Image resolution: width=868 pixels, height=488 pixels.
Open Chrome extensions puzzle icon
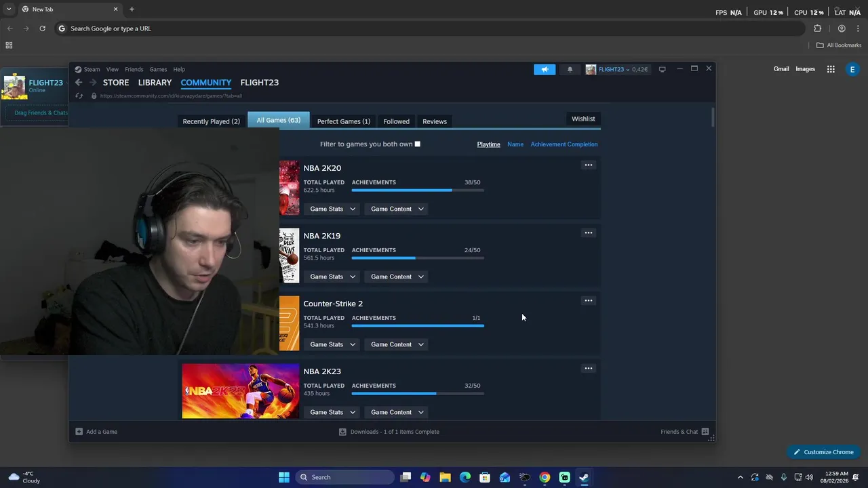(x=817, y=28)
